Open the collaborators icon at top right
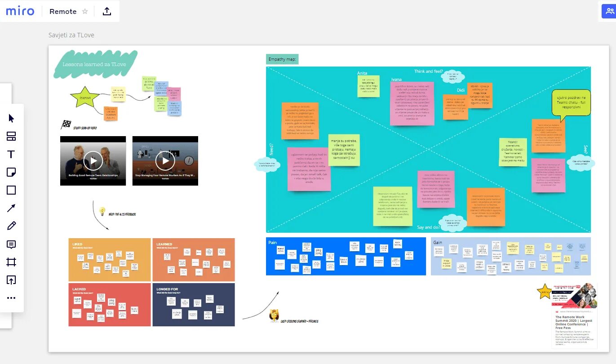 tap(609, 12)
